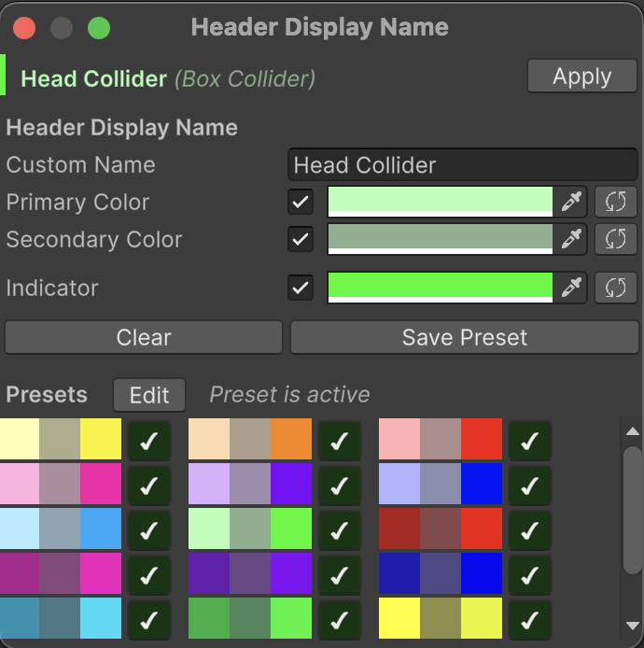
Task: Disable the Primary Color checkbox
Action: (301, 202)
